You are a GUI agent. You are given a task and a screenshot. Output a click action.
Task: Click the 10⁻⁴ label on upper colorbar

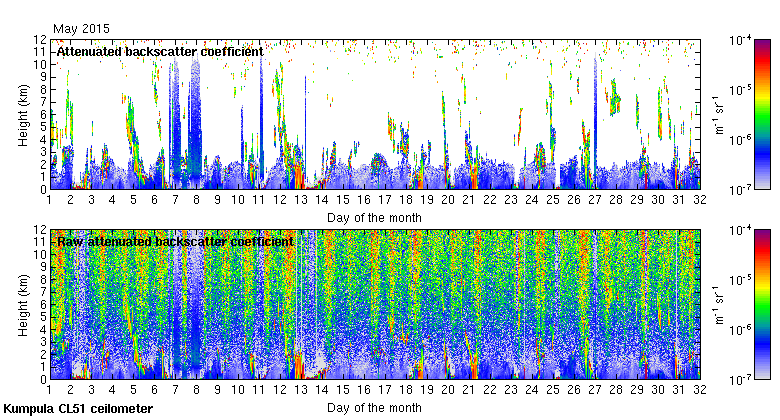[x=740, y=40]
